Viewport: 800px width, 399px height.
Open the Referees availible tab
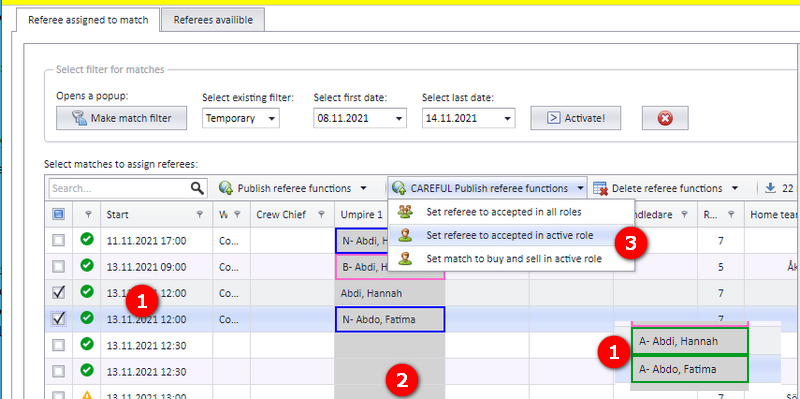(213, 20)
